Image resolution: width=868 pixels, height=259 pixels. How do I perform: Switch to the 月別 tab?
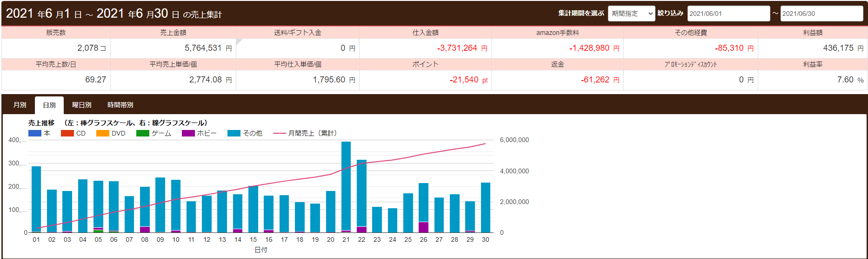20,105
